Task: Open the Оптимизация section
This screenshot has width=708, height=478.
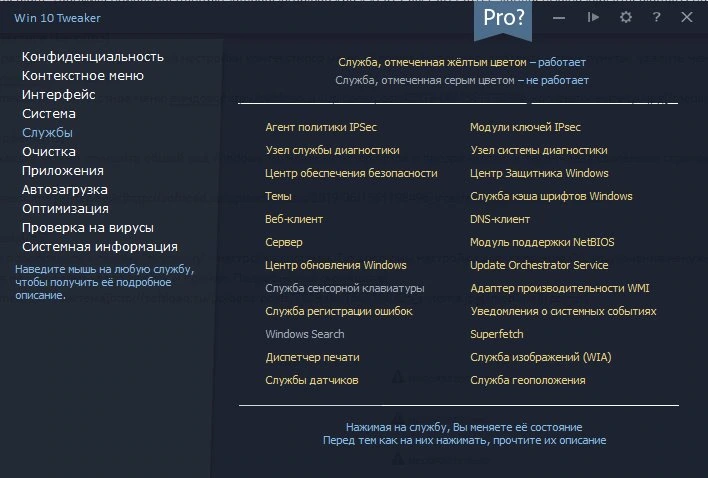Action: point(65,209)
